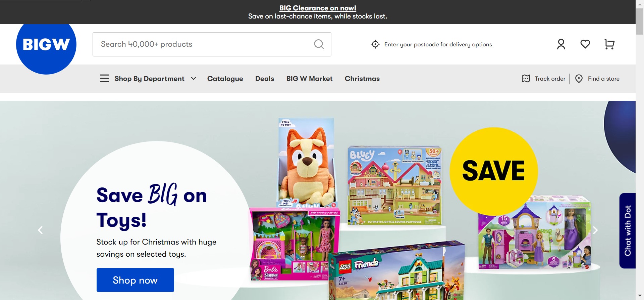Click the search magnifier icon
The width and height of the screenshot is (644, 300).
click(319, 44)
